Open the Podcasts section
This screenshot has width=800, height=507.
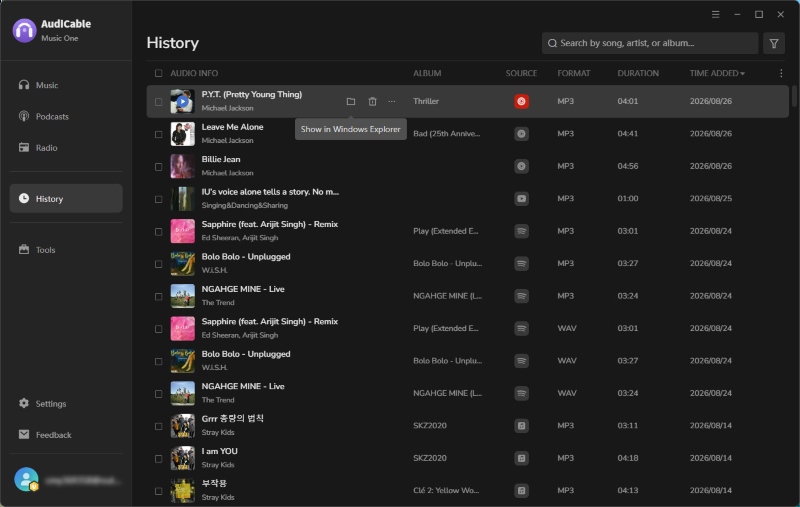tap(66, 116)
